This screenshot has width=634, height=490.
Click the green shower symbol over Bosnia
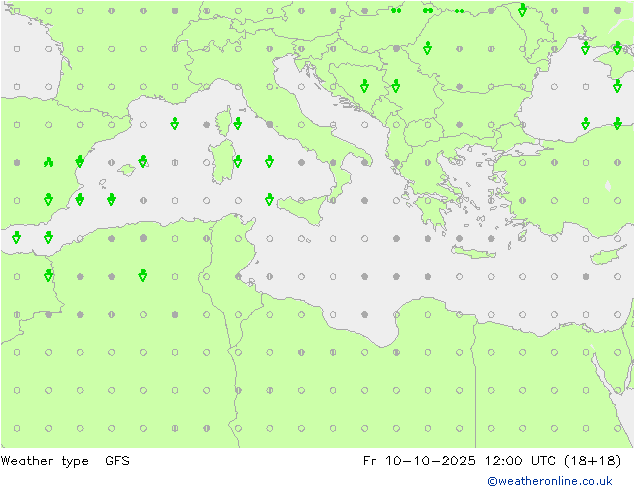point(364,86)
